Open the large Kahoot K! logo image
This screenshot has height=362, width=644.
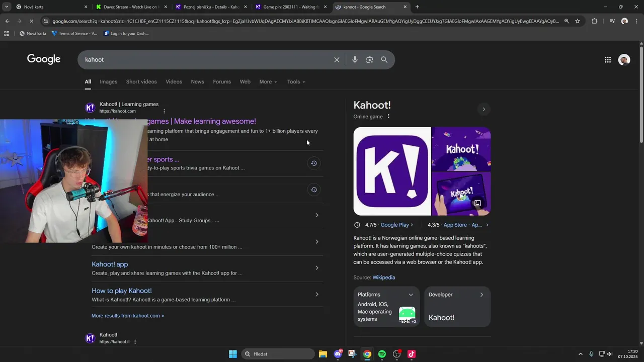(392, 171)
